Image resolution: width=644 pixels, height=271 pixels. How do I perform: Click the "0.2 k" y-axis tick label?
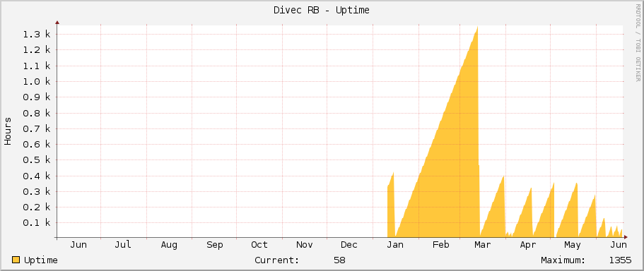37,207
